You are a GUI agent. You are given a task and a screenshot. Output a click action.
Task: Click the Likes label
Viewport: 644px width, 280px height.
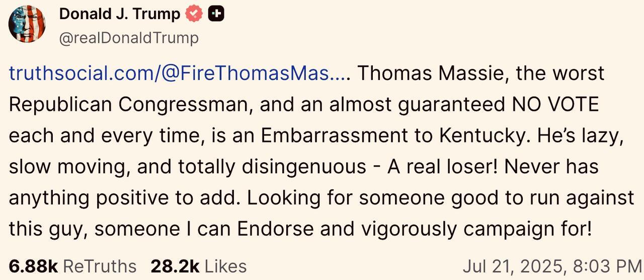(226, 266)
